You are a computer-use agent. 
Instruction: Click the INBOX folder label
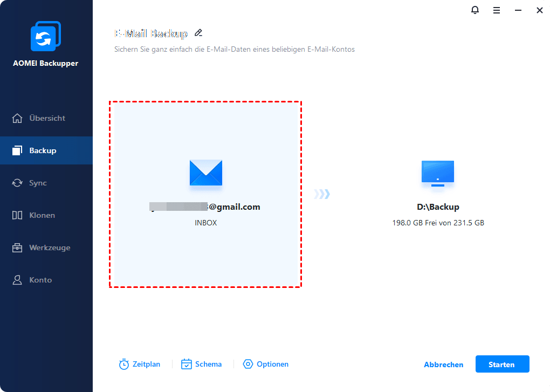tap(206, 223)
